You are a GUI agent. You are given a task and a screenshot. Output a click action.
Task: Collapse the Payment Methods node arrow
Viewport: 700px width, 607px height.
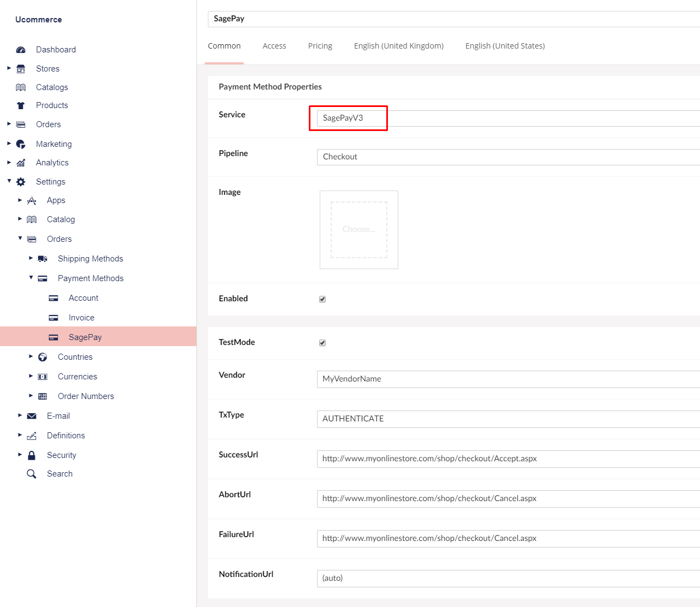[31, 277]
